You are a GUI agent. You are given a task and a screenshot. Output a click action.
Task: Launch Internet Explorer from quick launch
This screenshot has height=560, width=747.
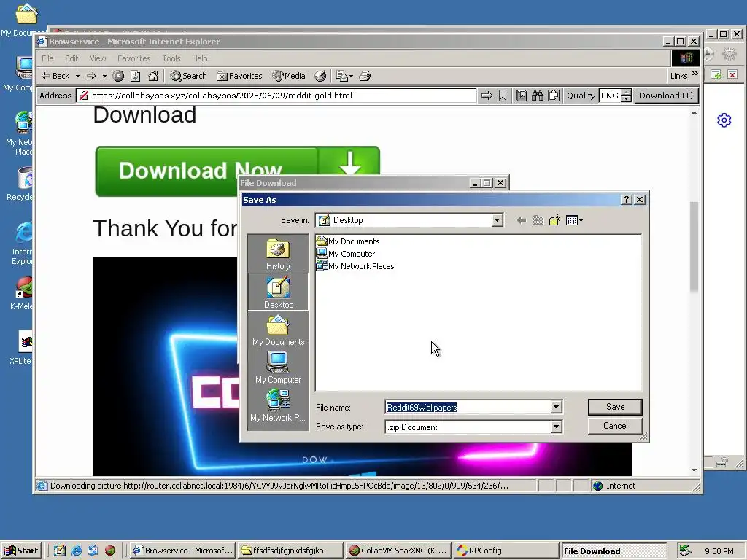click(76, 551)
